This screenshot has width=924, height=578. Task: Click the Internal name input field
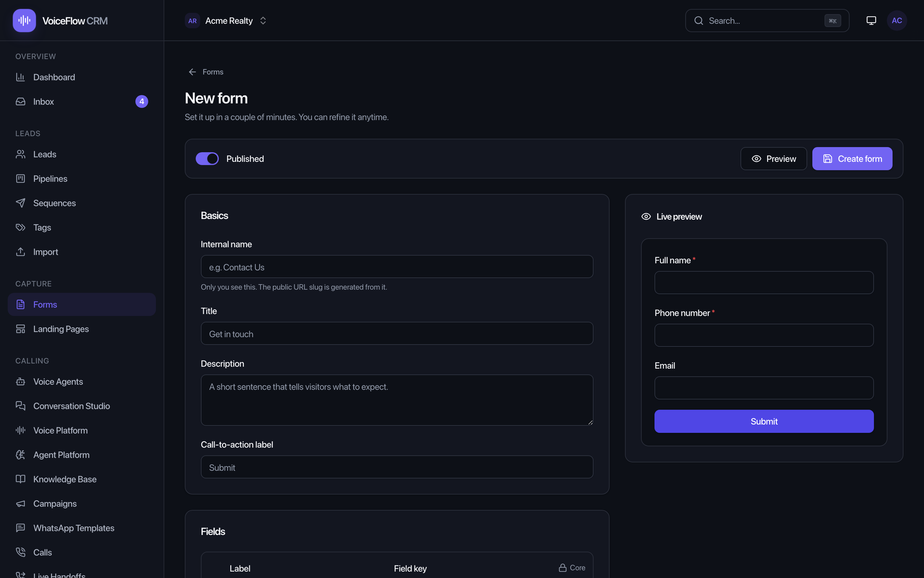pyautogui.click(x=397, y=267)
